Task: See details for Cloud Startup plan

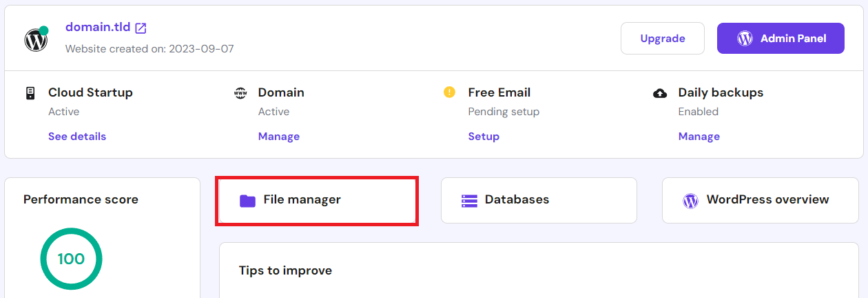Action: click(77, 137)
